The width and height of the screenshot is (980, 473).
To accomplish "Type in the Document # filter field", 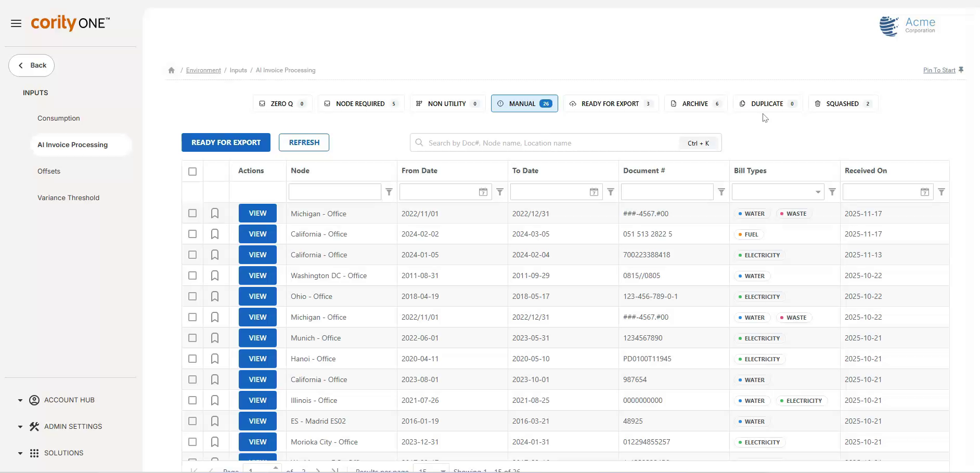I will tap(666, 192).
